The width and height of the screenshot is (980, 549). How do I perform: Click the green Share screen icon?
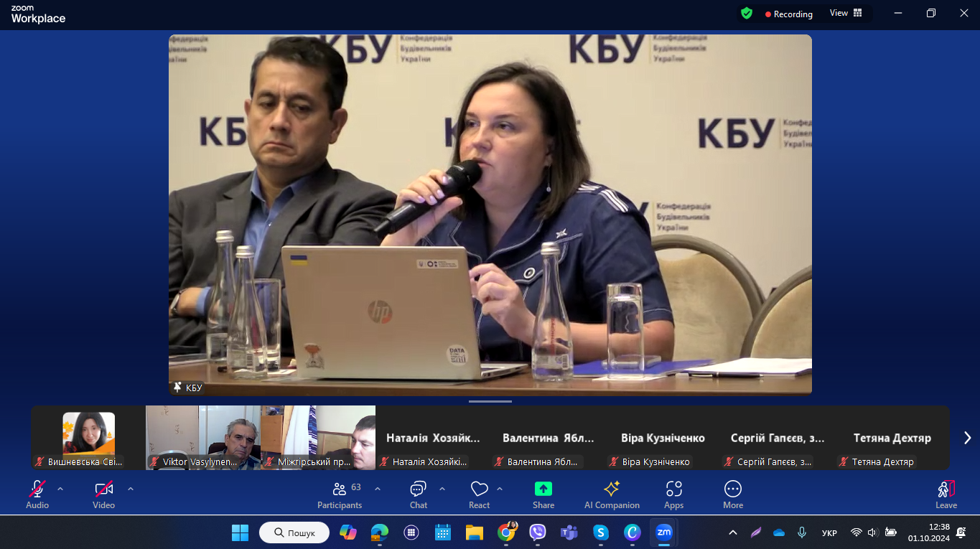tap(543, 489)
